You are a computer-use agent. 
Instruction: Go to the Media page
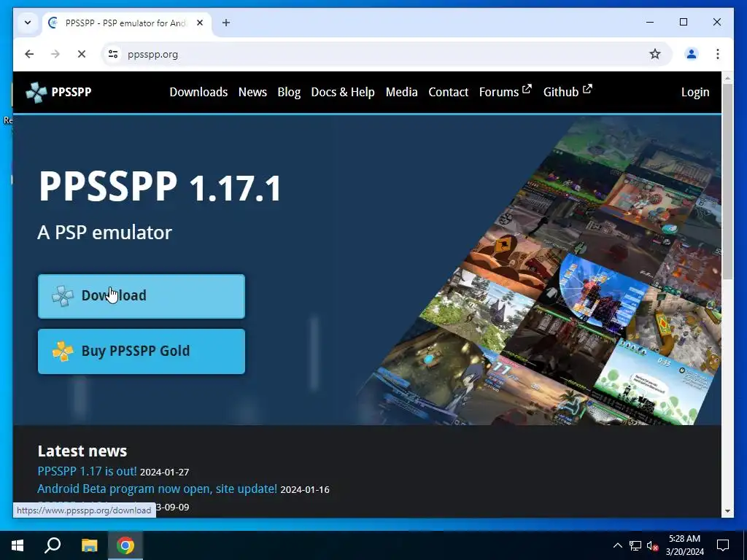[x=402, y=92]
